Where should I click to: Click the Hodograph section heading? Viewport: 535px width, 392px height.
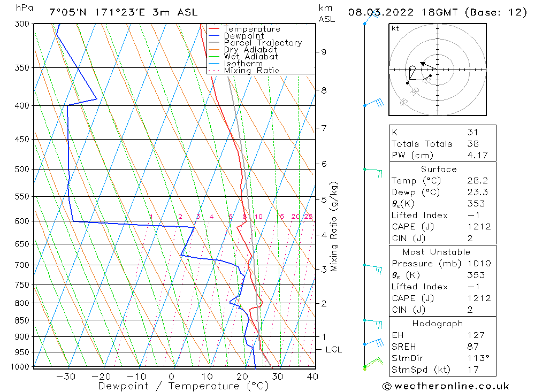(x=438, y=324)
